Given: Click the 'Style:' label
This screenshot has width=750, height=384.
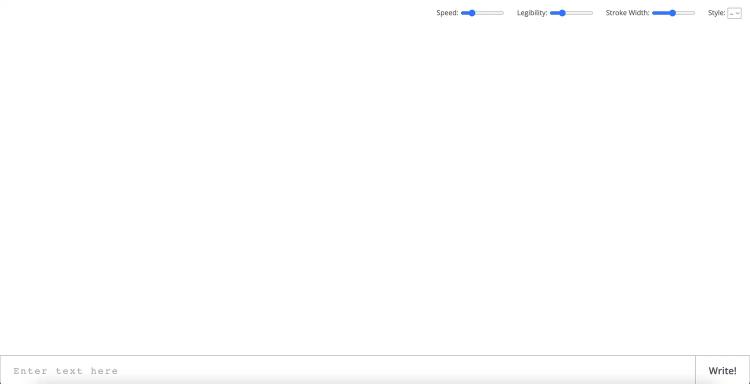Looking at the screenshot, I should pos(717,13).
